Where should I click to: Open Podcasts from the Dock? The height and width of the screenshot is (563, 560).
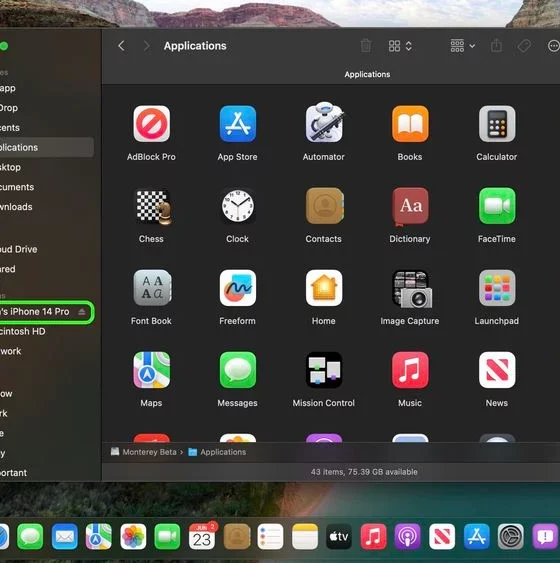point(408,536)
